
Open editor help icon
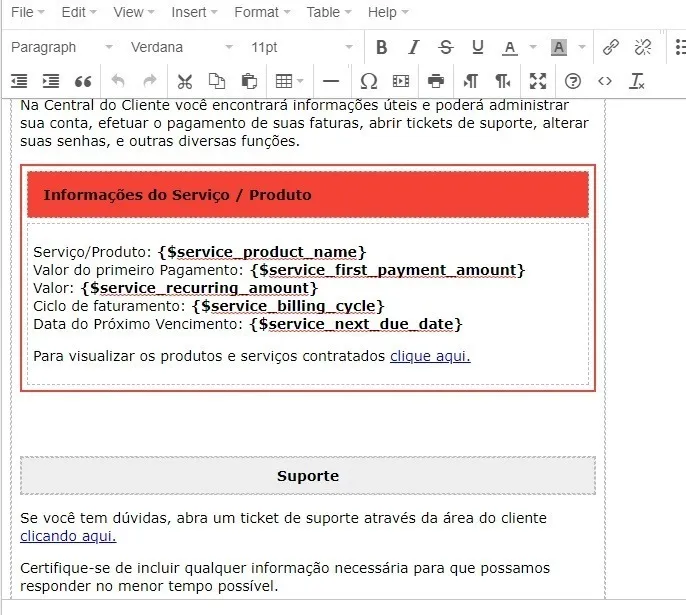point(573,81)
